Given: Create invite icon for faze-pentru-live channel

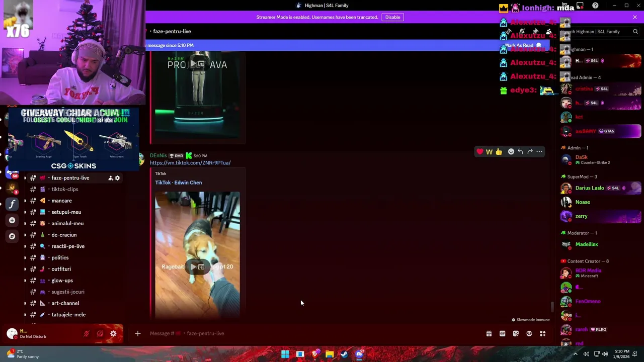Looking at the screenshot, I should point(110,178).
